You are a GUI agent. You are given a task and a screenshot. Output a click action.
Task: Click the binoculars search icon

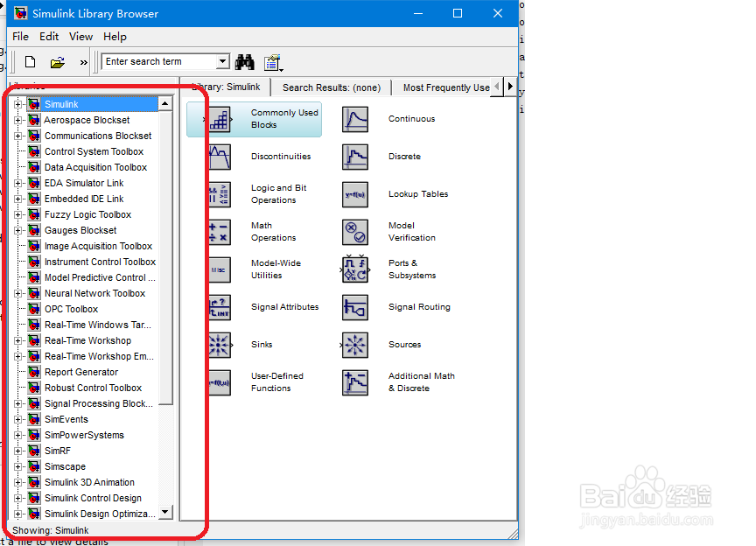point(244,62)
